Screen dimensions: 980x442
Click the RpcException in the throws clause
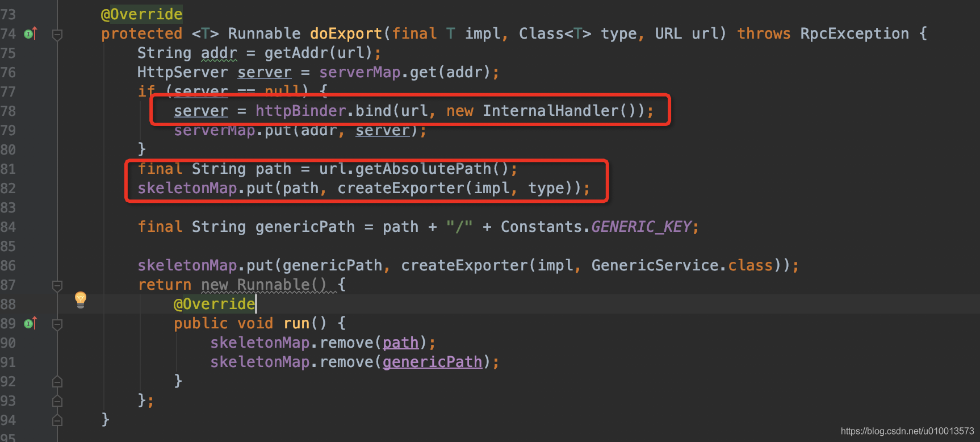point(854,34)
